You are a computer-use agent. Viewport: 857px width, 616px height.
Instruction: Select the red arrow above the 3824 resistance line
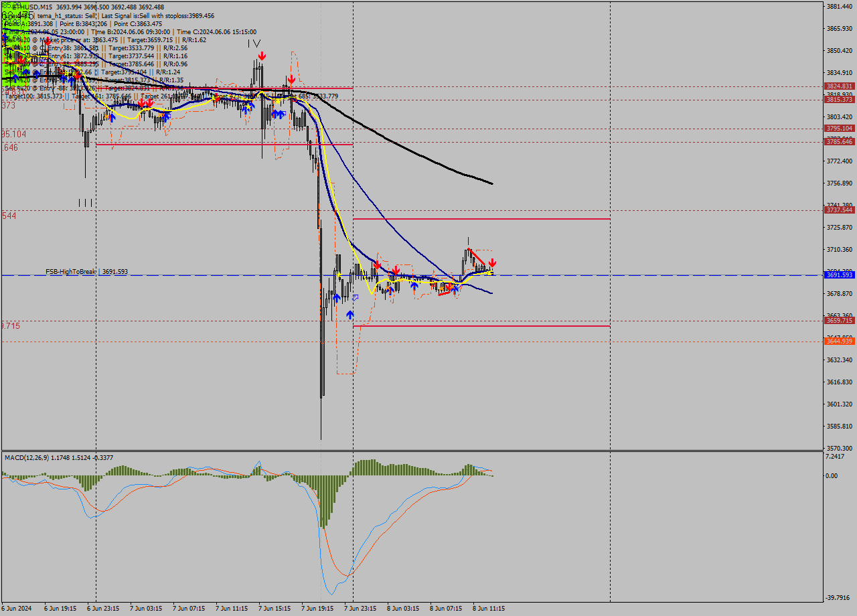click(x=291, y=80)
